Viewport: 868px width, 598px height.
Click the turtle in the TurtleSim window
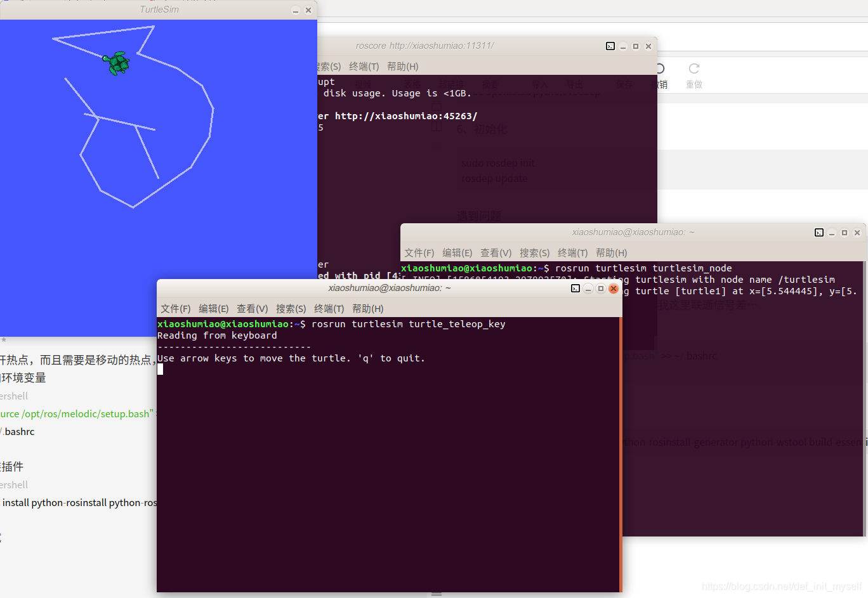(x=117, y=63)
